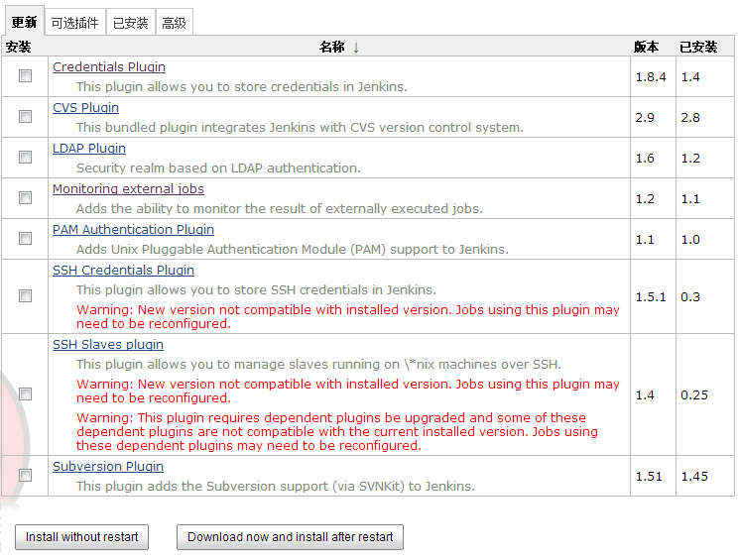Switch to the 更新 tab
The height and width of the screenshot is (560, 738).
(x=24, y=22)
